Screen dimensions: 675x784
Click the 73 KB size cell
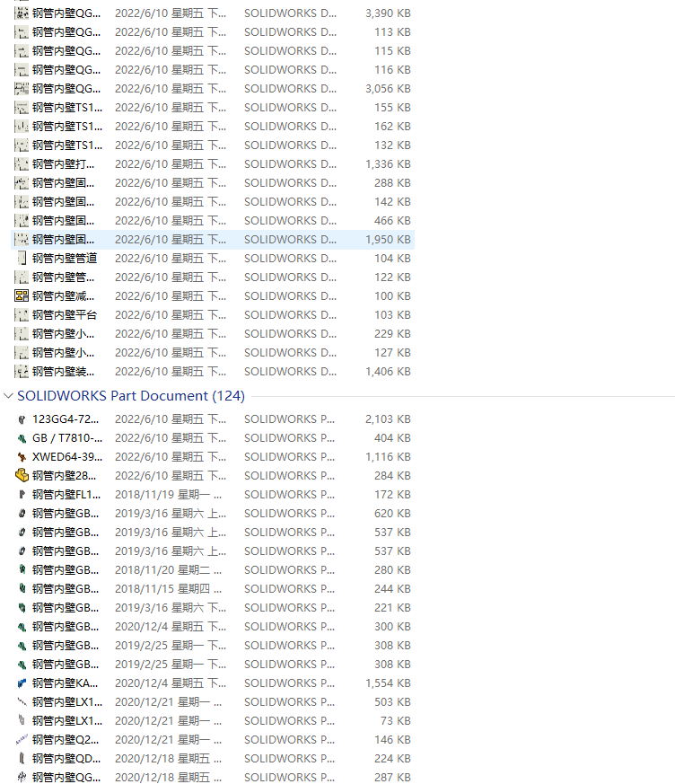tap(395, 721)
